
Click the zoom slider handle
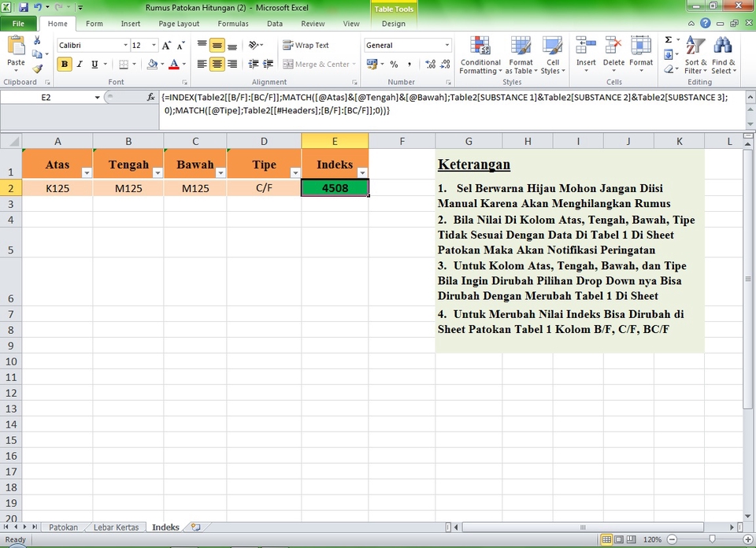coord(712,539)
